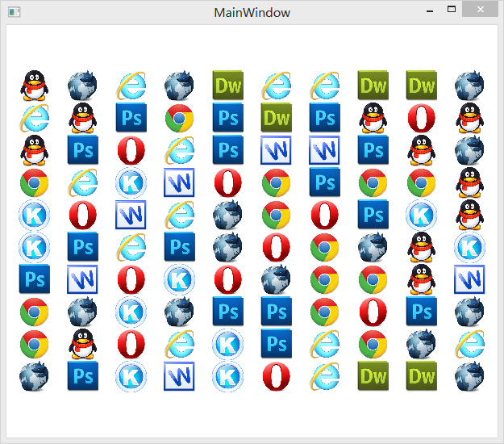
Task: Pick the globe browser icon in the seventh row
Action: click(277, 279)
